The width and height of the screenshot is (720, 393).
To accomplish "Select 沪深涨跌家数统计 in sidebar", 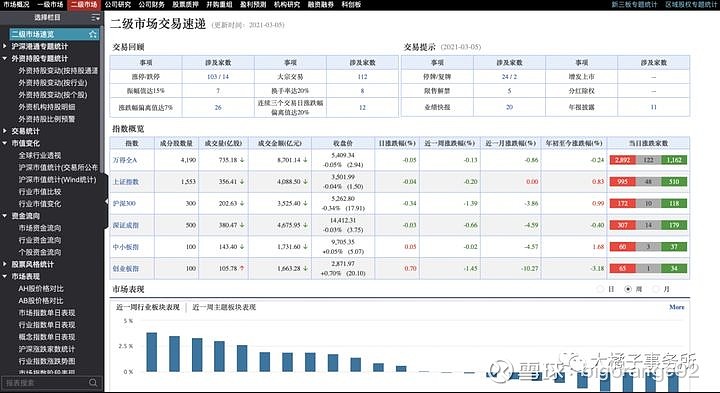I will [47, 349].
